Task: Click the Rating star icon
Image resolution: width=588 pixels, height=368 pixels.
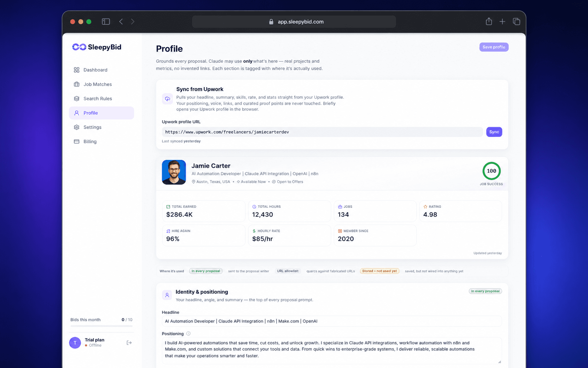Action: [x=425, y=207]
